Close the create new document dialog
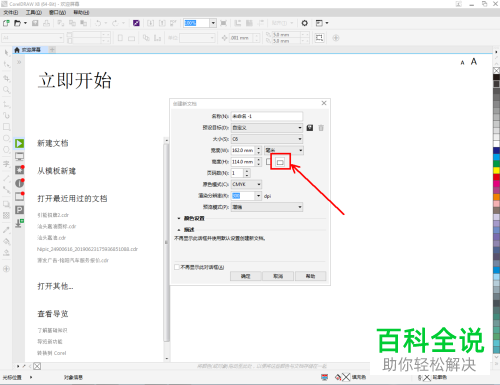 pos(324,103)
